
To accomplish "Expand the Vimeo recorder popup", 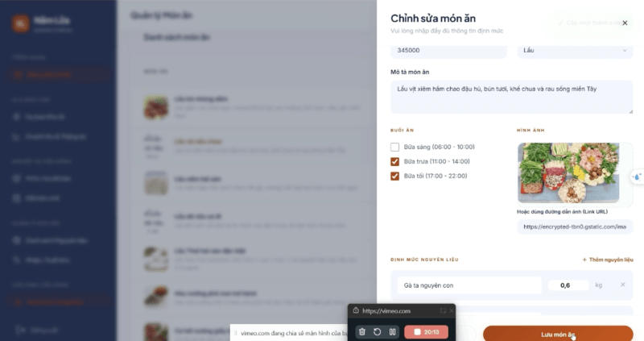I will coord(443,311).
